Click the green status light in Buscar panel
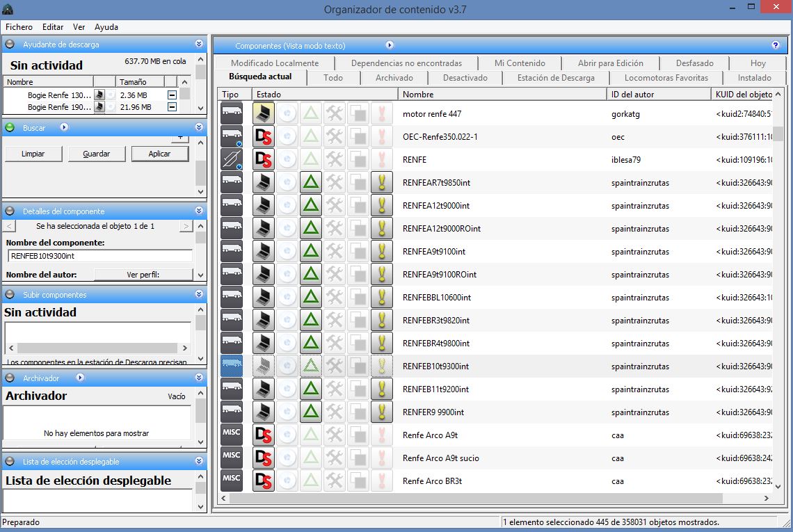 tap(10, 128)
